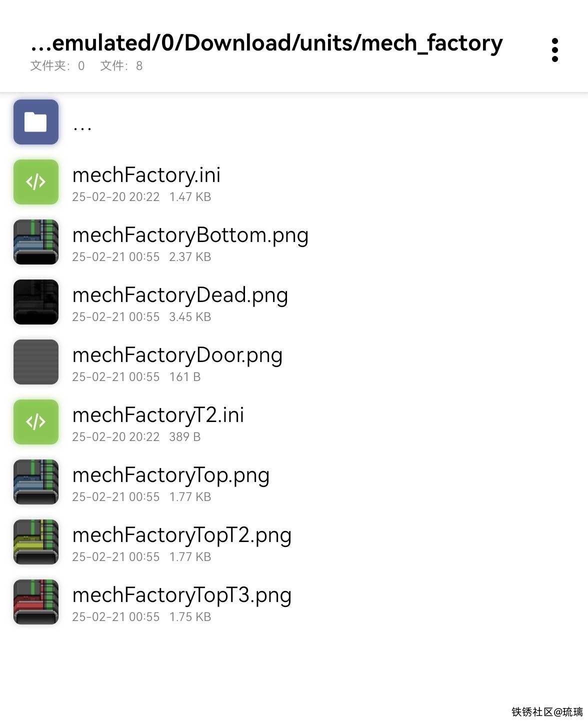The height and width of the screenshot is (722, 588).
Task: Select the mechFactoryTop.png file name
Action: tap(171, 475)
